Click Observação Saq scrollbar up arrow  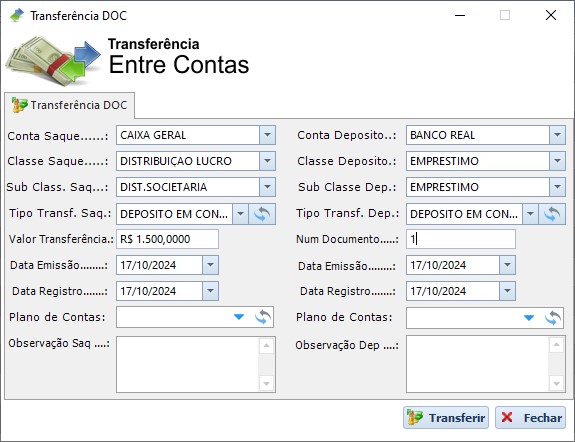point(267,346)
